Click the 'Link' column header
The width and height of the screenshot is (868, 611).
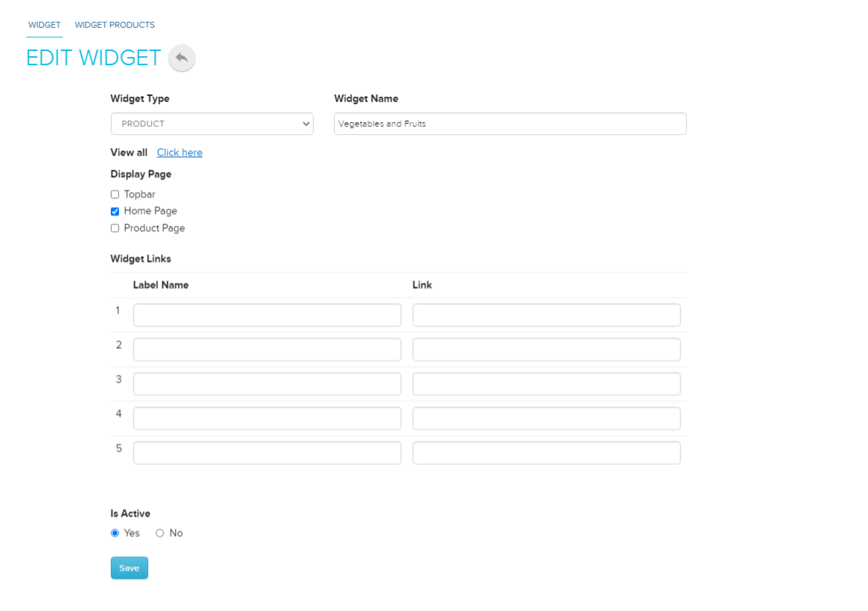tap(422, 285)
